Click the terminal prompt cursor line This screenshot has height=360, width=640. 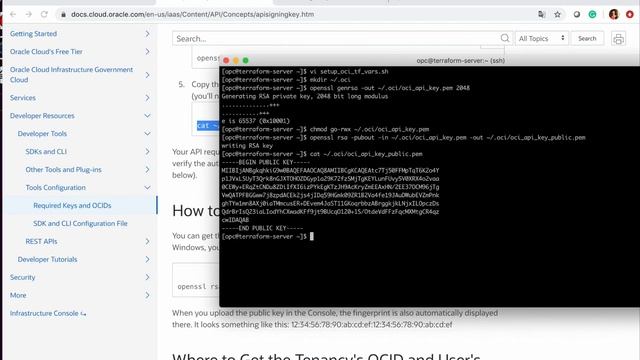pyautogui.click(x=267, y=236)
